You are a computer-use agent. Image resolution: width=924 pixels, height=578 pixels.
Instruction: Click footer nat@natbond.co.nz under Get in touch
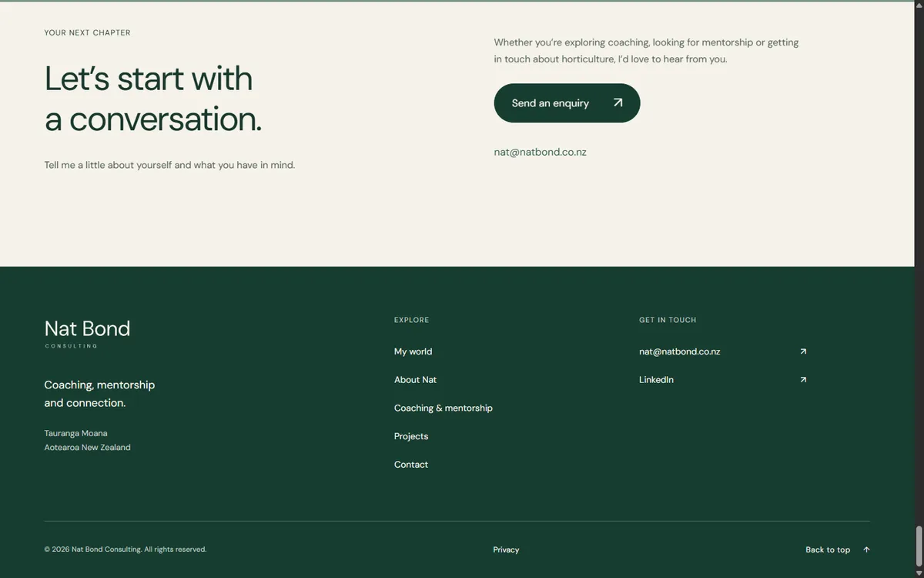point(680,351)
